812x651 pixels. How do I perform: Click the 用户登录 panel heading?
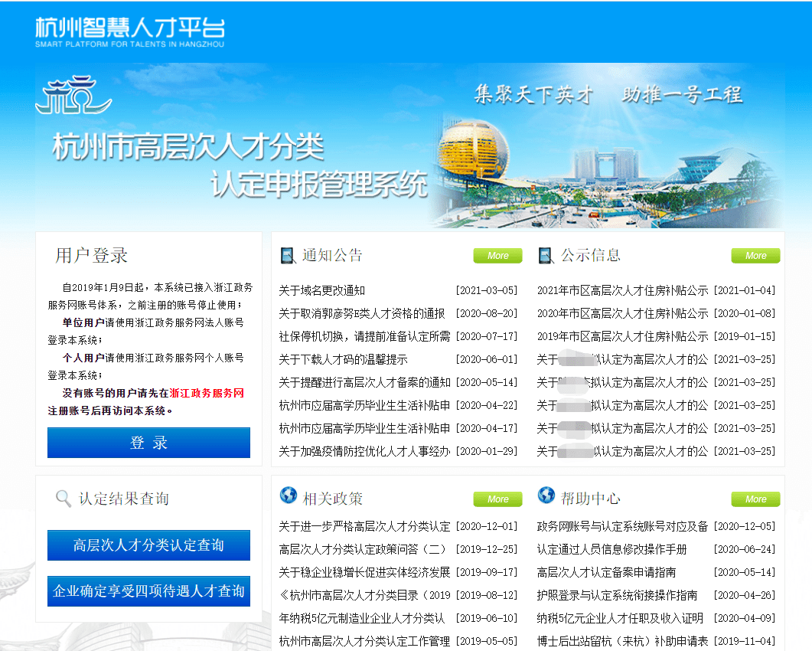pos(91,256)
